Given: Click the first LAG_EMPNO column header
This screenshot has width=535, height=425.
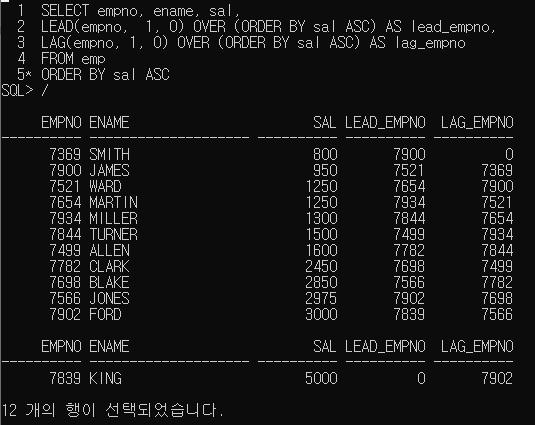Looking at the screenshot, I should pyautogui.click(x=477, y=122).
